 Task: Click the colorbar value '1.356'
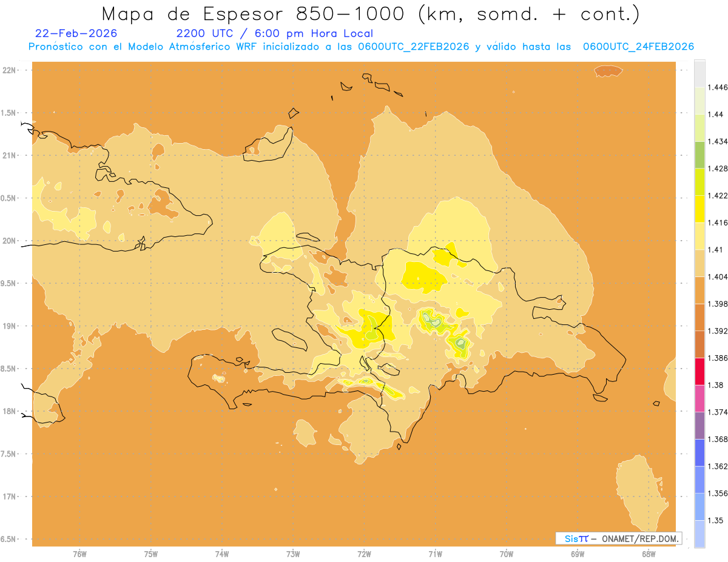[x=717, y=493]
